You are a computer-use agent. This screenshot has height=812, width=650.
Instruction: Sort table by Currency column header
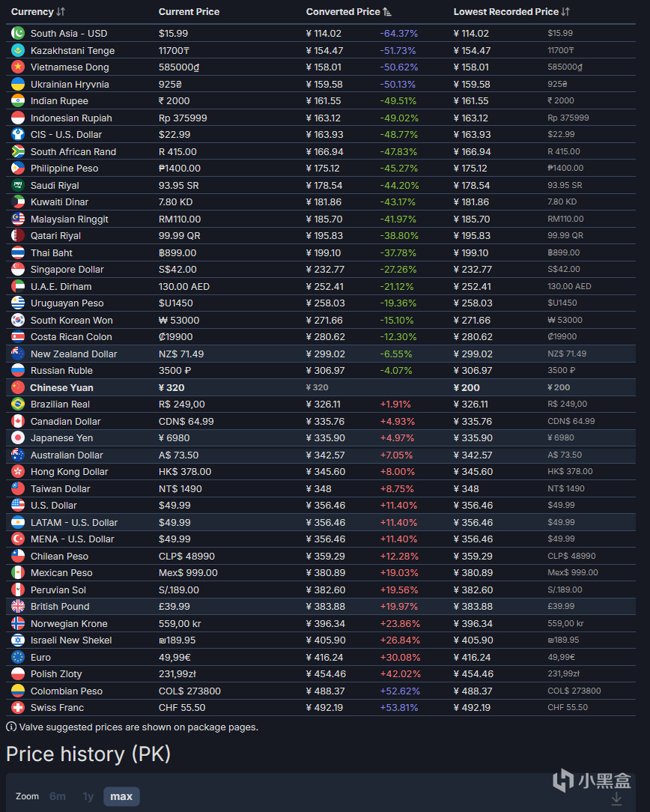point(37,11)
